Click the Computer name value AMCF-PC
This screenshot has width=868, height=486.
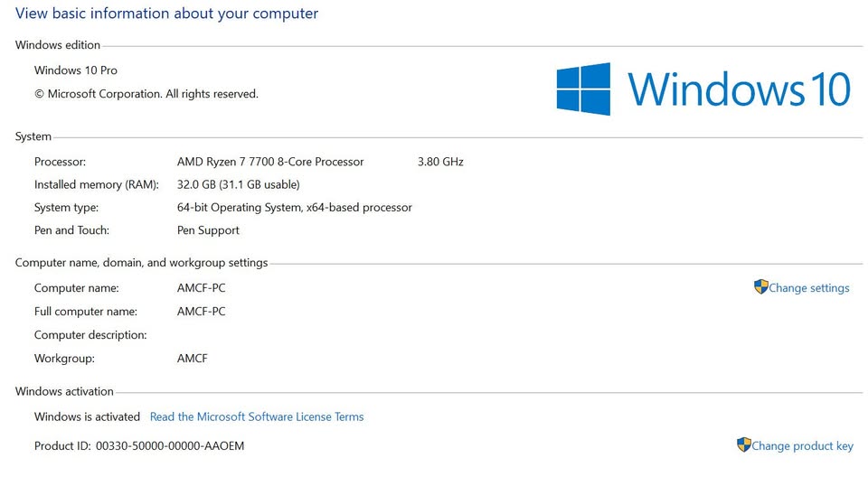[x=201, y=288]
